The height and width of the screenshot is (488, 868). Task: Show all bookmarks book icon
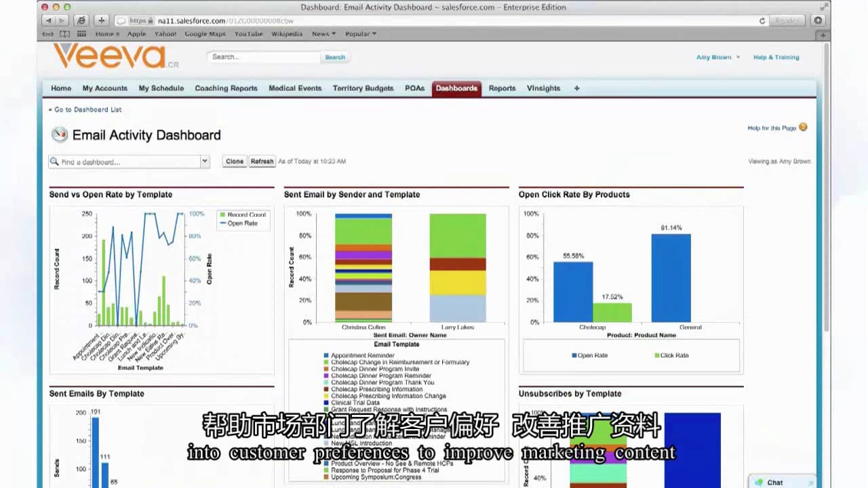click(64, 34)
